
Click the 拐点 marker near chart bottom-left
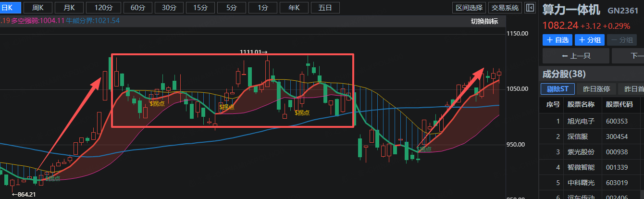[x=52, y=179]
